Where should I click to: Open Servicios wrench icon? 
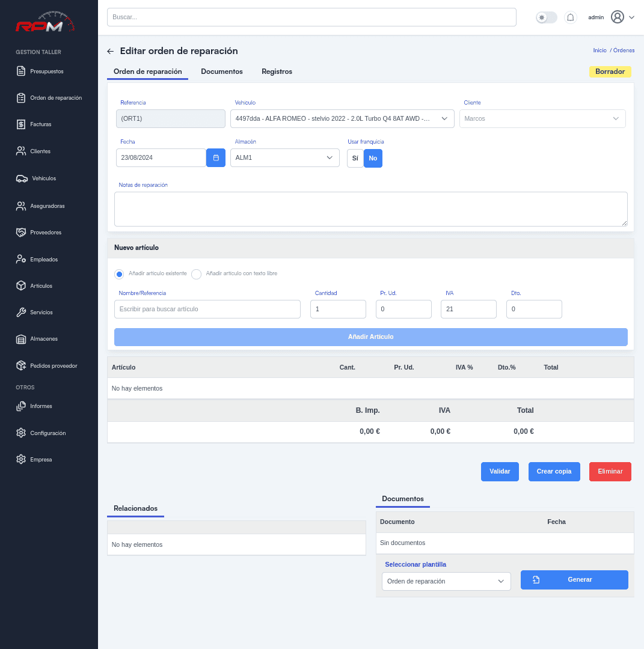tap(20, 312)
